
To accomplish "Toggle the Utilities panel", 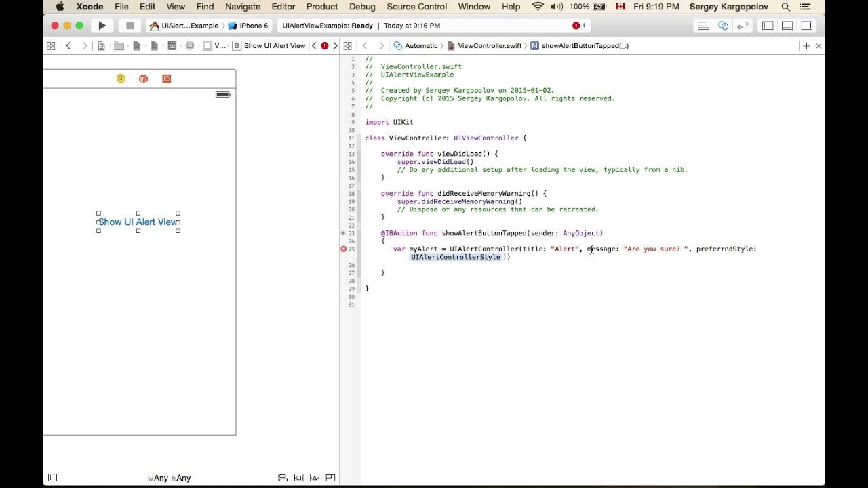I will [807, 26].
